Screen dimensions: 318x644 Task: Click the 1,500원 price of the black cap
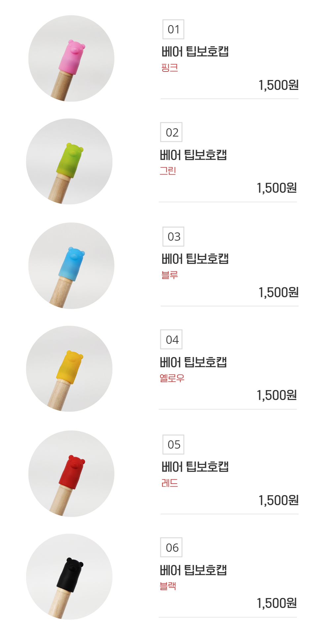pos(277,603)
